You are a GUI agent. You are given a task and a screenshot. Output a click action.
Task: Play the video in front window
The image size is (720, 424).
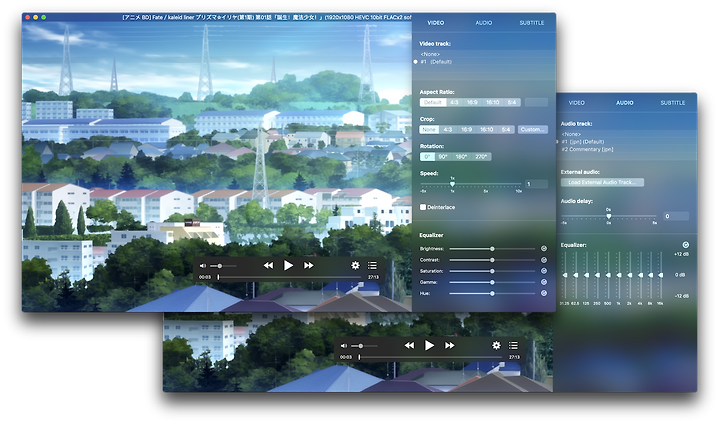[288, 265]
